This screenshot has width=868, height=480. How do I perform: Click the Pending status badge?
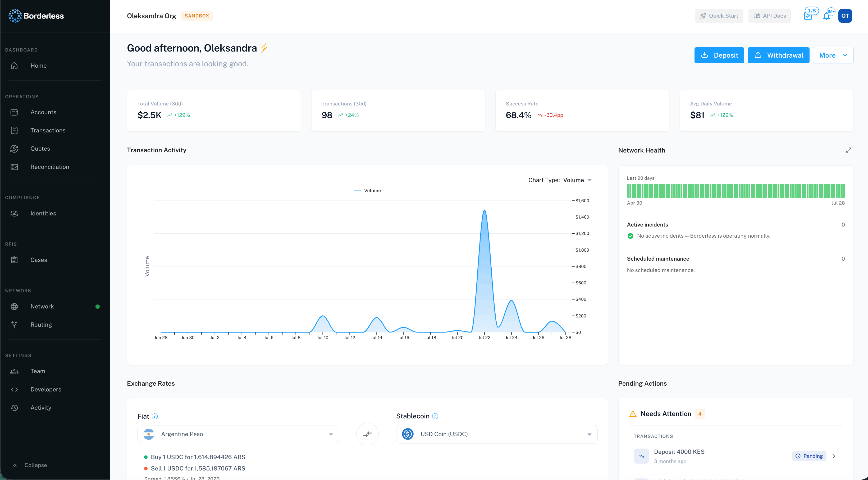click(809, 456)
